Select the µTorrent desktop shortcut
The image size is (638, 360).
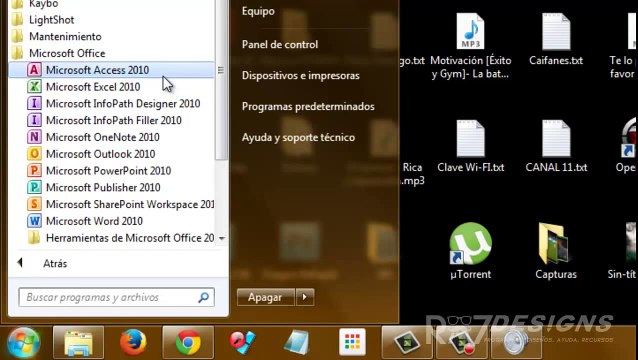coord(471,251)
